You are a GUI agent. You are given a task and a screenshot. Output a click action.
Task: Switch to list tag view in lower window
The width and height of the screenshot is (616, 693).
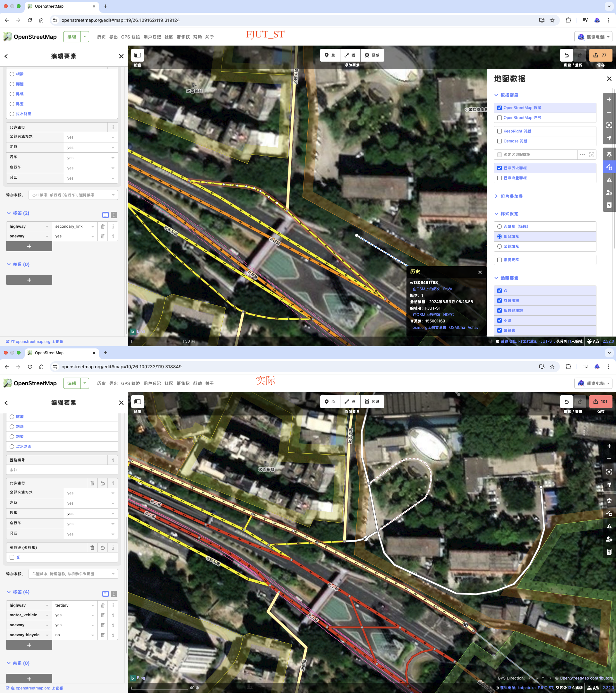[106, 594]
